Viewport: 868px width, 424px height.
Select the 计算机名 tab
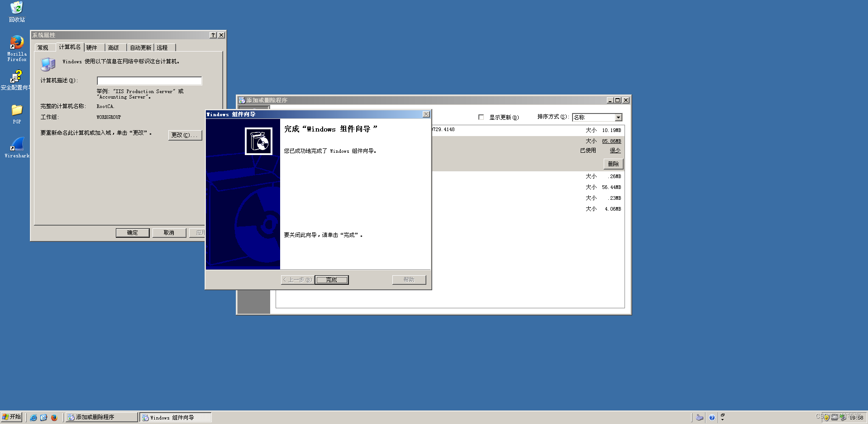click(70, 47)
